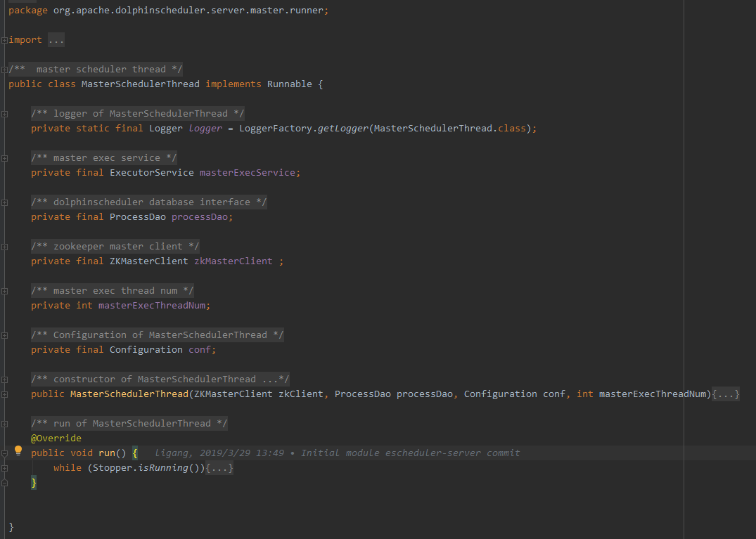Click the '{...}' placeholder after while condition
This screenshot has width=756, height=539.
[x=219, y=468]
